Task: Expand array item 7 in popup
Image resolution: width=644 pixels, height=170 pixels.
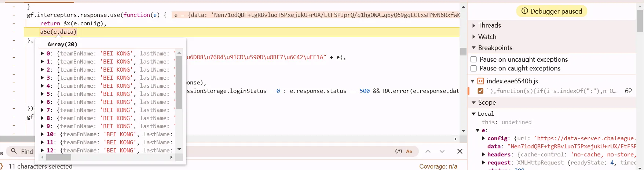Action: coord(42,110)
